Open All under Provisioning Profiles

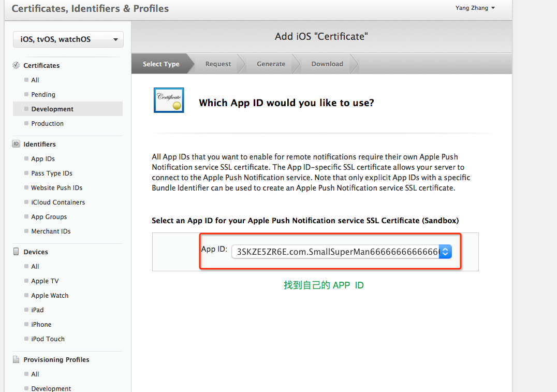[35, 374]
